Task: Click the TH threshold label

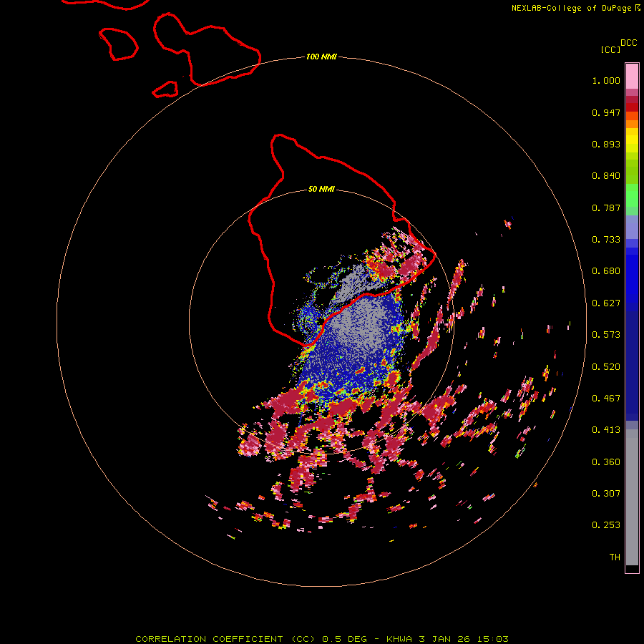Action: tap(615, 557)
